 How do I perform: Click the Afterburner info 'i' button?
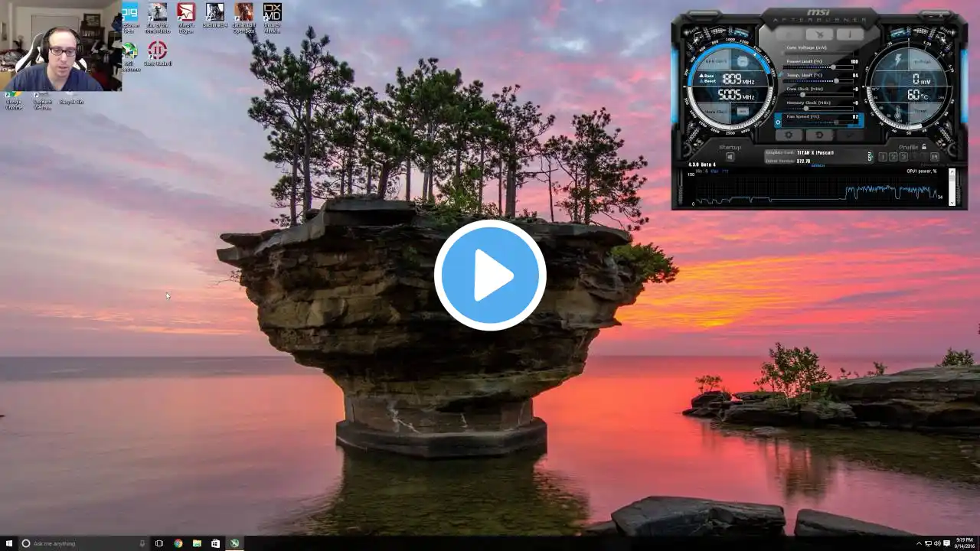point(850,34)
